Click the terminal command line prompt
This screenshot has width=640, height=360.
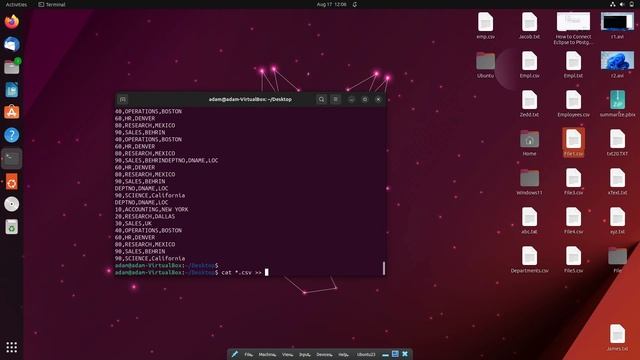click(191, 272)
